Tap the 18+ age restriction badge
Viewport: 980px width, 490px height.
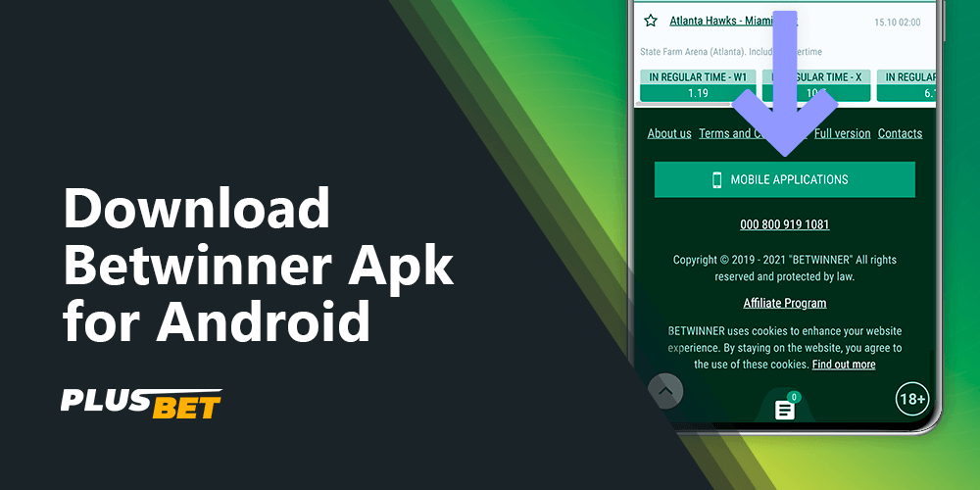(912, 399)
